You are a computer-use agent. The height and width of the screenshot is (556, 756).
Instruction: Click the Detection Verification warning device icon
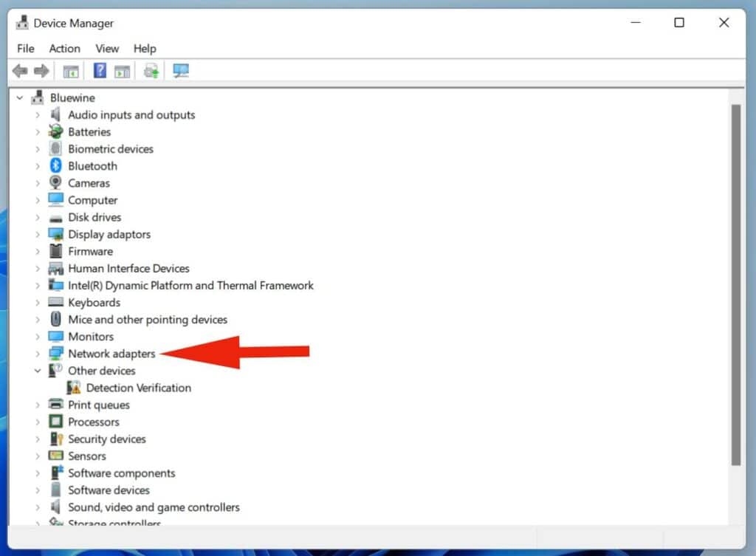tap(74, 388)
